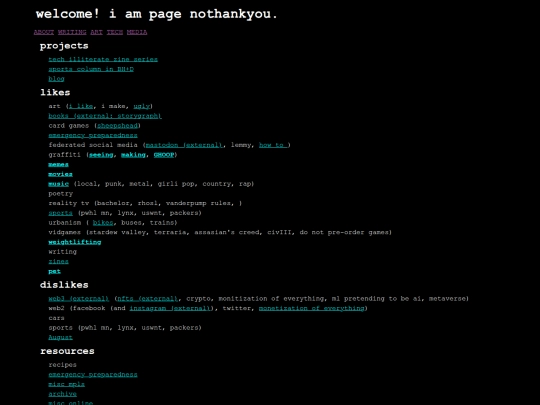
Task: Open the pet link
Action: (54, 271)
